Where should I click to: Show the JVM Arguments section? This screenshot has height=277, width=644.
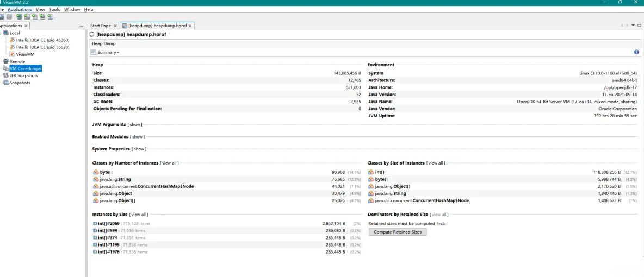(x=135, y=125)
